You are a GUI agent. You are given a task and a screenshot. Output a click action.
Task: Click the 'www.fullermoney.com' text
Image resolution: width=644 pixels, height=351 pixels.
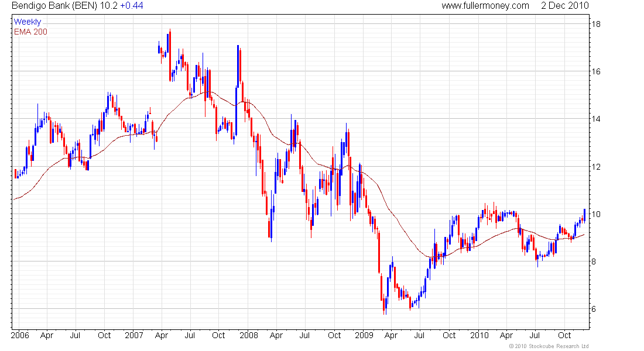pos(485,6)
